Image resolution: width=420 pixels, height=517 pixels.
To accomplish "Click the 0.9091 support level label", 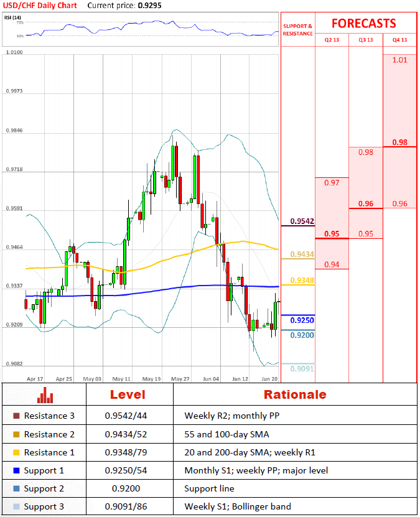I will (302, 369).
